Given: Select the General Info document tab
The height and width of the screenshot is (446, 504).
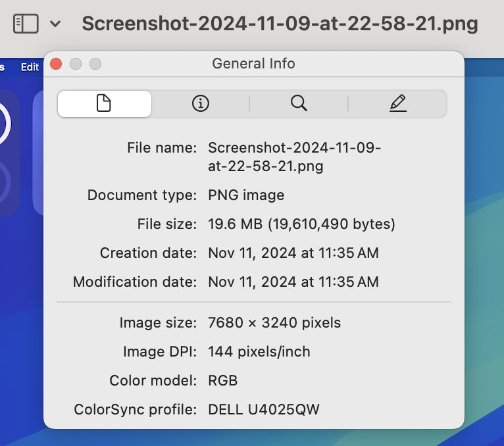Looking at the screenshot, I should (104, 103).
